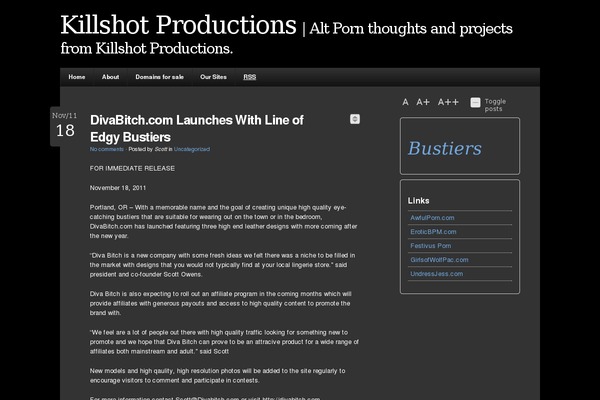Collapse the DivaBitch.com post with its toggle icon

click(355, 119)
